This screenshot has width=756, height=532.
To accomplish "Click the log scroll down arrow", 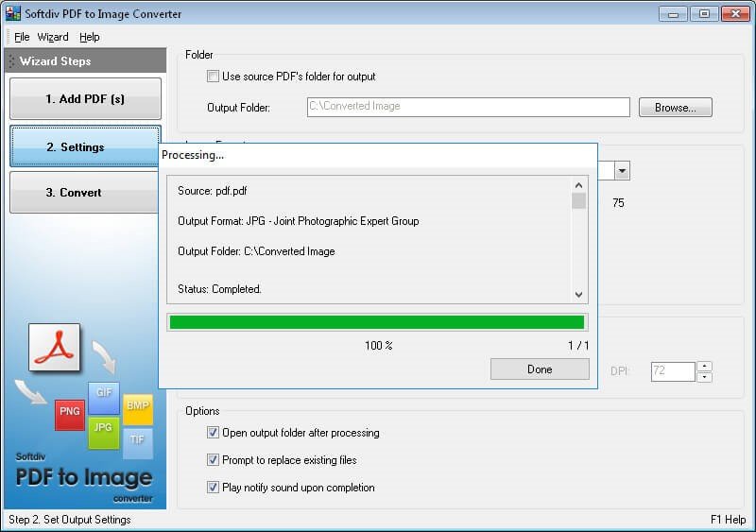I will click(x=579, y=294).
